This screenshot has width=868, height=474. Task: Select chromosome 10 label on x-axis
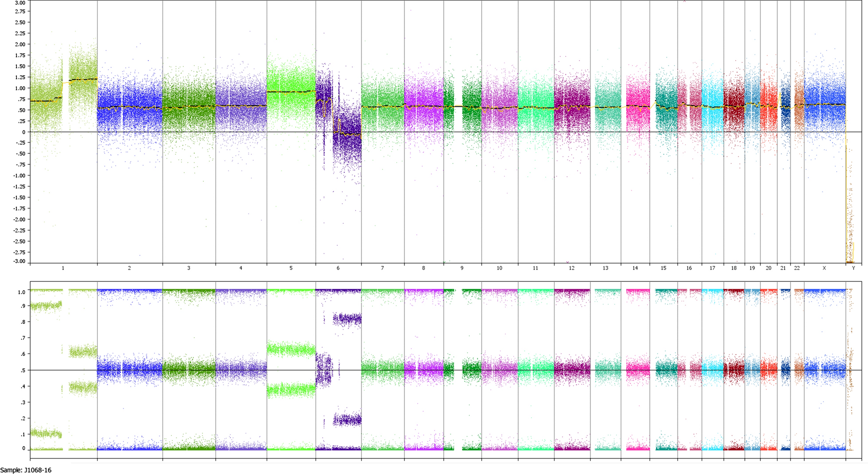[x=500, y=268]
